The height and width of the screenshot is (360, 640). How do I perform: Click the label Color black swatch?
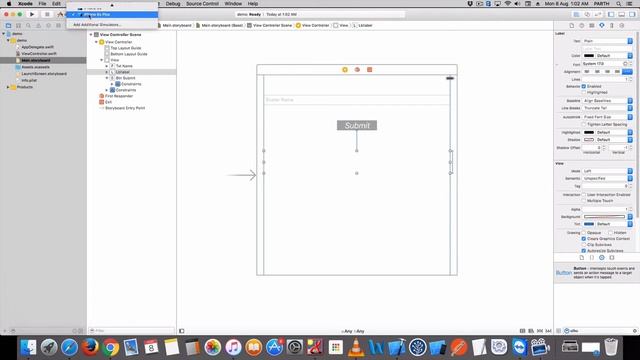tap(589, 56)
